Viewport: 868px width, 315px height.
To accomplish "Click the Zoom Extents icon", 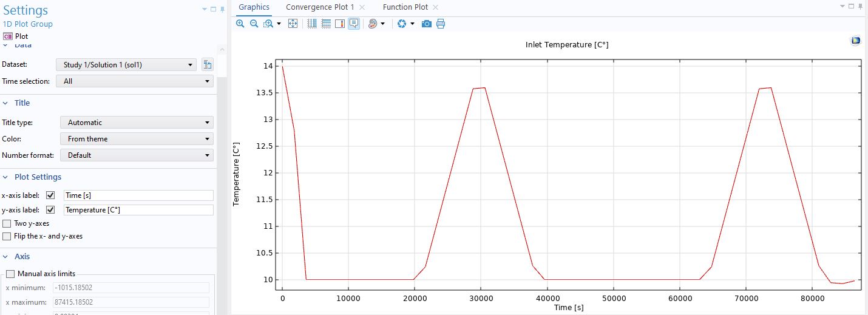I will pos(293,24).
